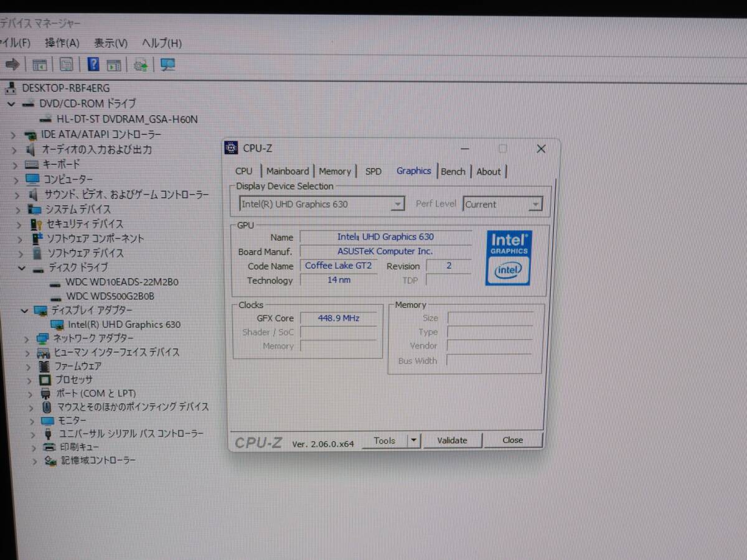The width and height of the screenshot is (747, 560).
Task: Open the properties toolbar icon
Action: pyautogui.click(x=67, y=65)
